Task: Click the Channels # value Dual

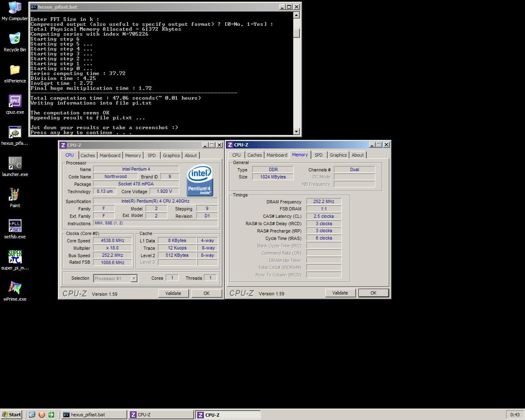Action: 354,169
